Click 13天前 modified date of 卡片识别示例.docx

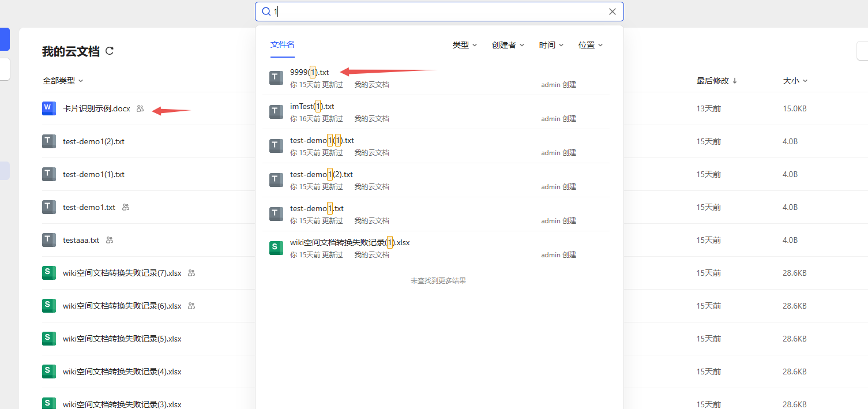coord(708,108)
